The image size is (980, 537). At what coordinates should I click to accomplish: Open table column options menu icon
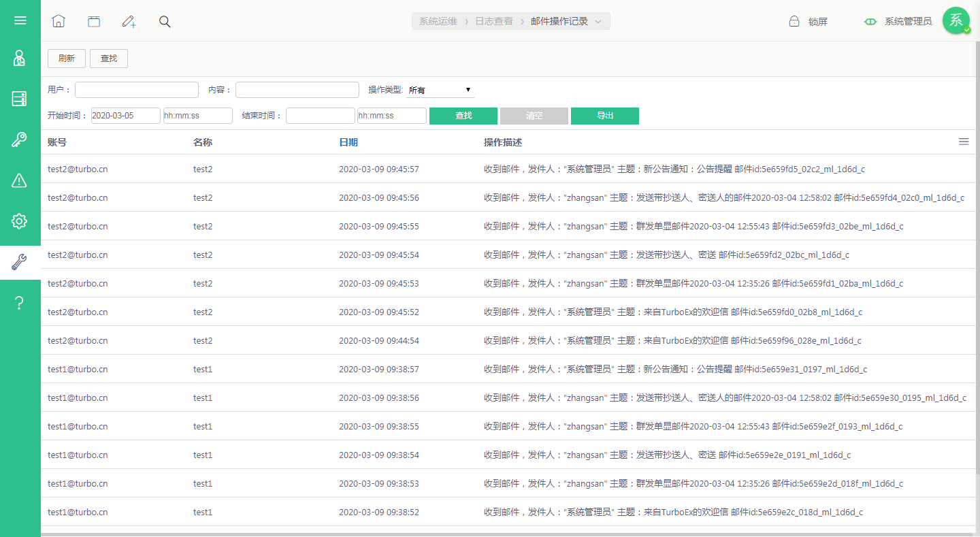[x=964, y=142]
